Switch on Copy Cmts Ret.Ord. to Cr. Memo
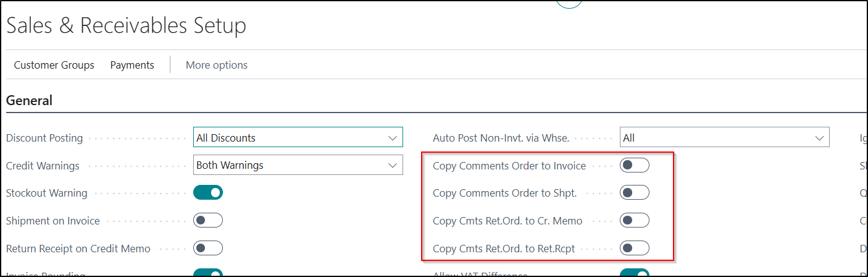Image resolution: width=868 pixels, height=277 pixels. tap(634, 221)
